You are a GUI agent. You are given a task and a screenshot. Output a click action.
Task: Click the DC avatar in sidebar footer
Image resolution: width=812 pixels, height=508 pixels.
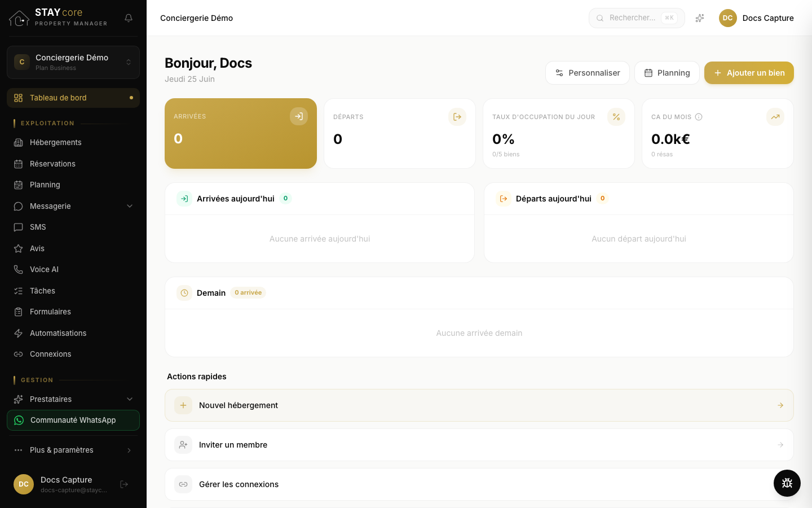pyautogui.click(x=24, y=484)
